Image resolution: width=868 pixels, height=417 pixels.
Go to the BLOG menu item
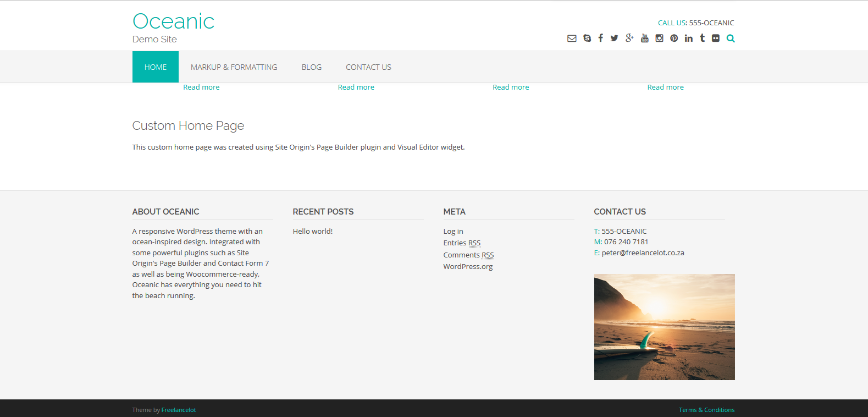(311, 67)
